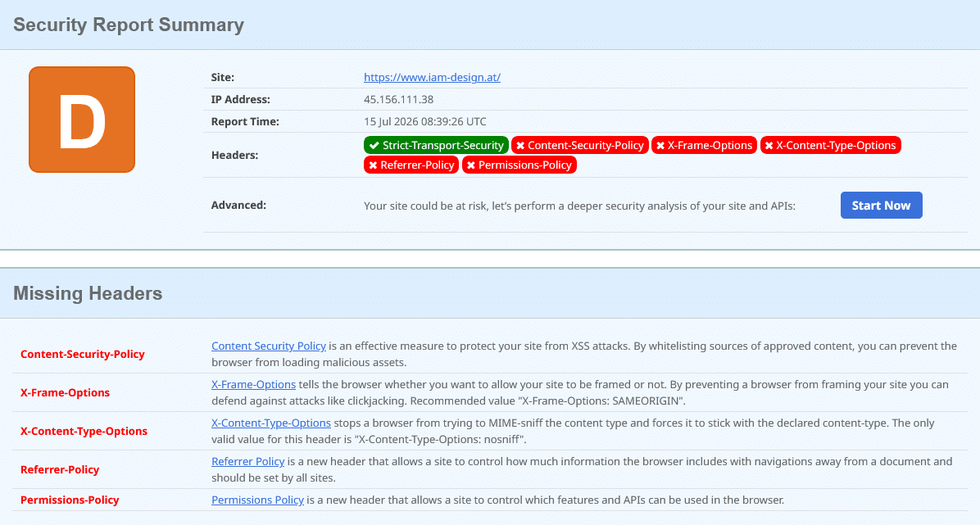Open the X-Frame-Options description link

click(254, 384)
